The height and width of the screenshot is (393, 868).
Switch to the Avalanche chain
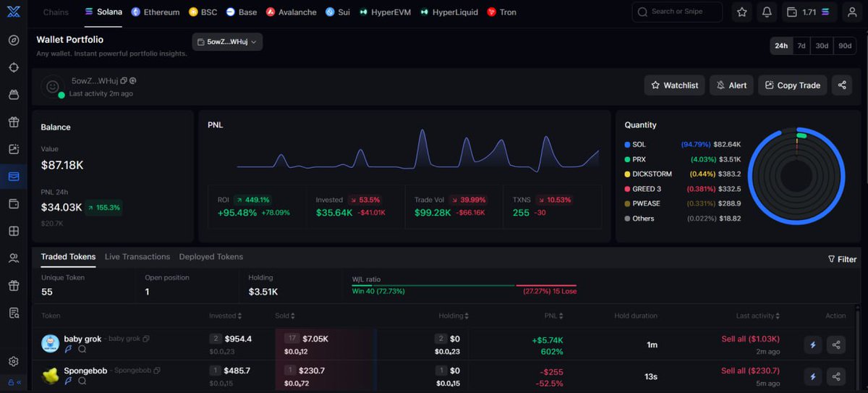tap(292, 12)
